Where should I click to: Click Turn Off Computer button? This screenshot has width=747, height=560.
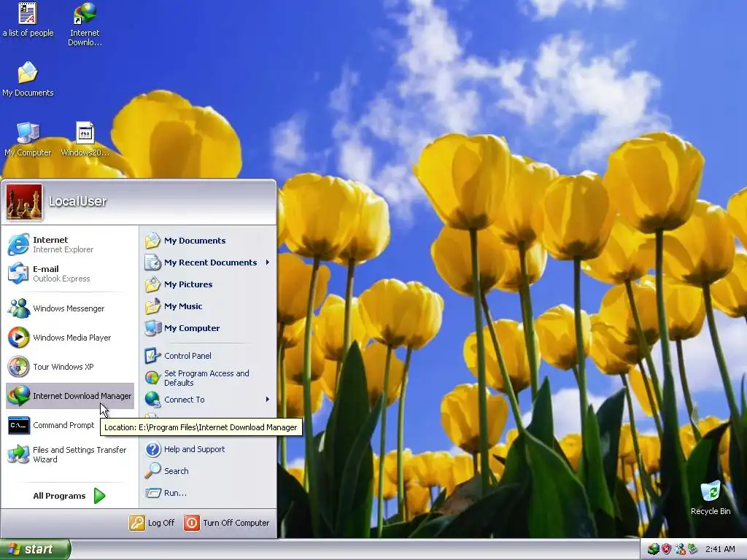pos(227,523)
